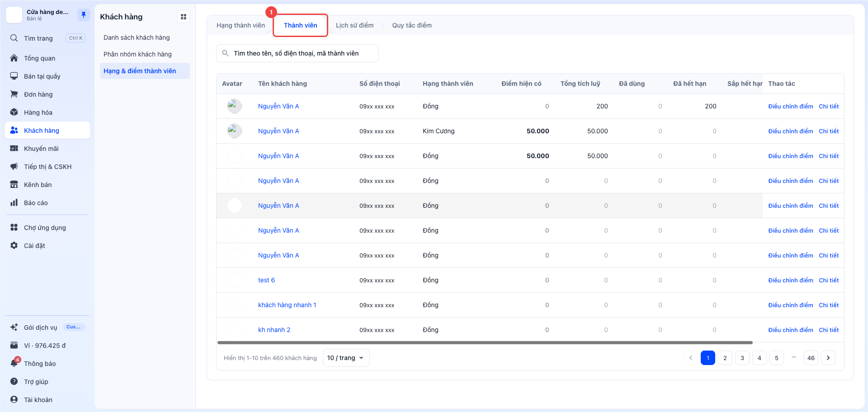Image resolution: width=868 pixels, height=412 pixels.
Task: Switch to Hạng thành viên tab
Action: pos(241,25)
